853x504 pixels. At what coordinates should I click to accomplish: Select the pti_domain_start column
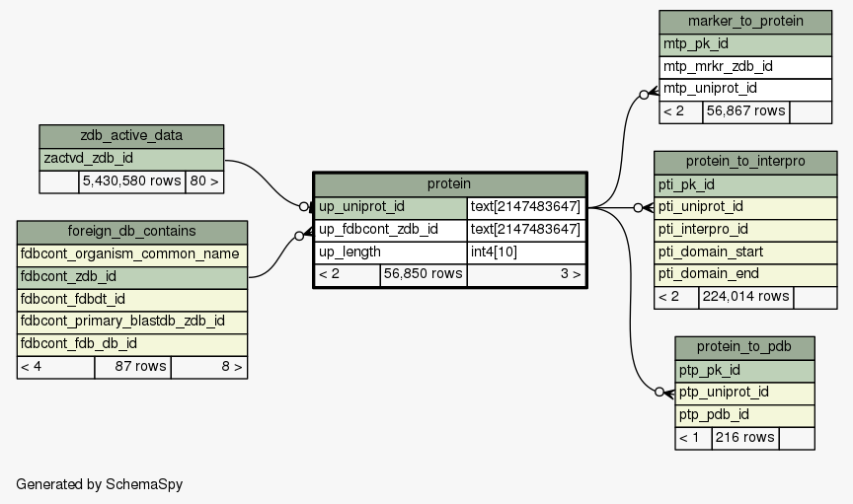click(745, 252)
